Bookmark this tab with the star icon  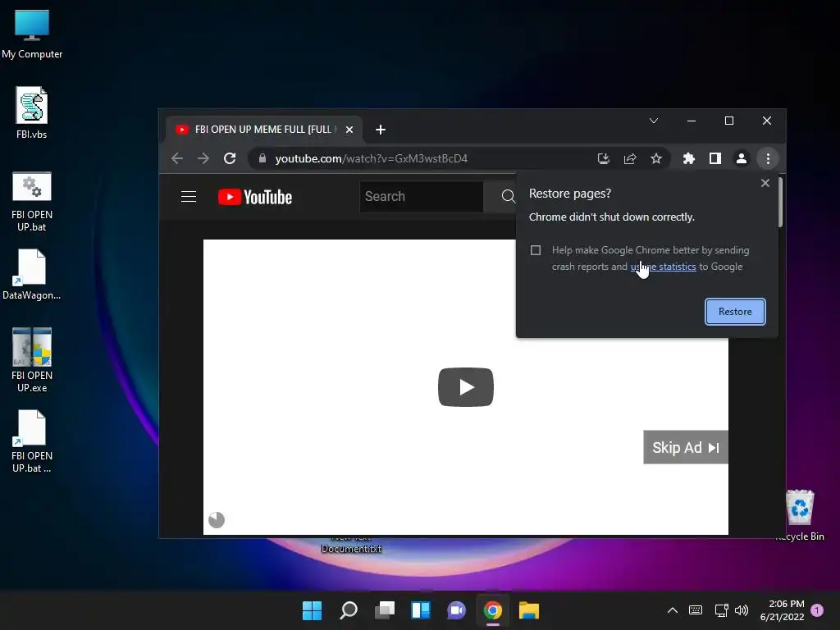tap(656, 158)
